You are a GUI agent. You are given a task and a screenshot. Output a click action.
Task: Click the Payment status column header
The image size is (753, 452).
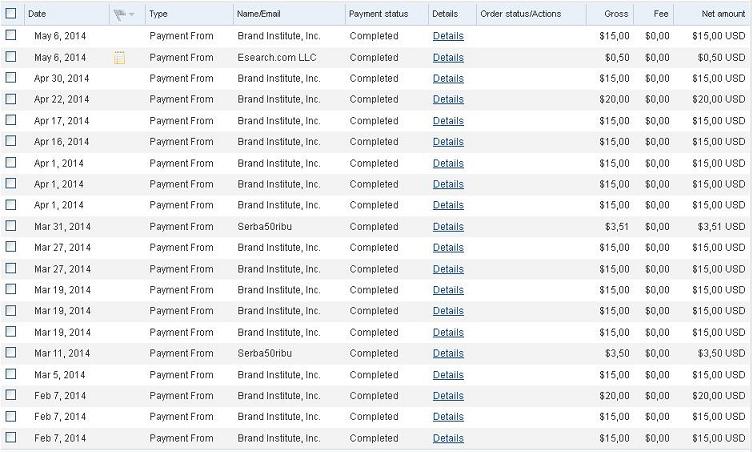click(378, 14)
